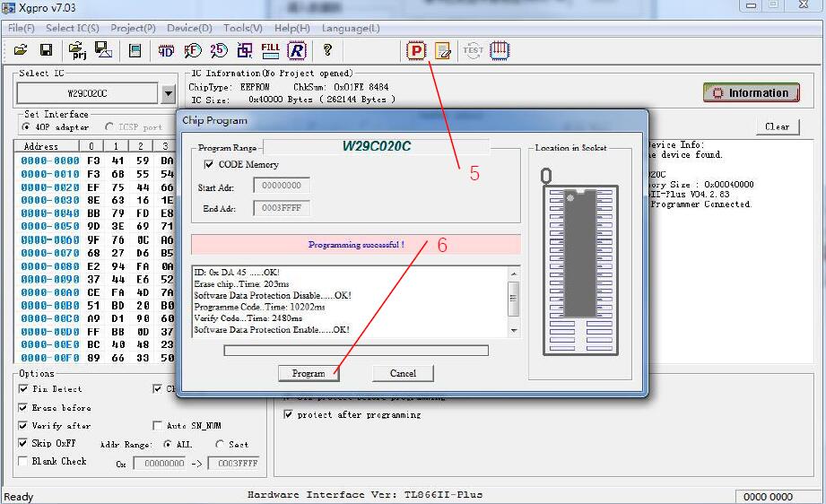Toggle the Skip 0xFF checkbox
The width and height of the screenshot is (826, 504).
click(22, 443)
